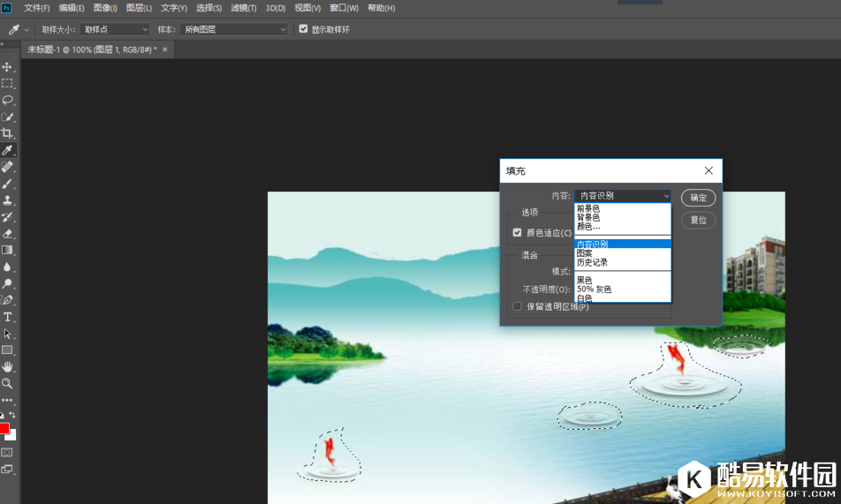Select the Move tool
Screen dimensions: 841x504
[7, 67]
